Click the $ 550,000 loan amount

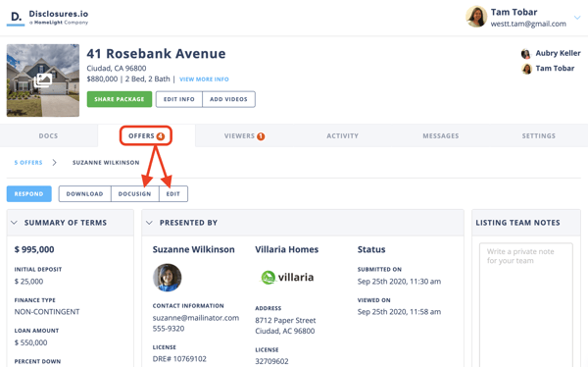30,342
